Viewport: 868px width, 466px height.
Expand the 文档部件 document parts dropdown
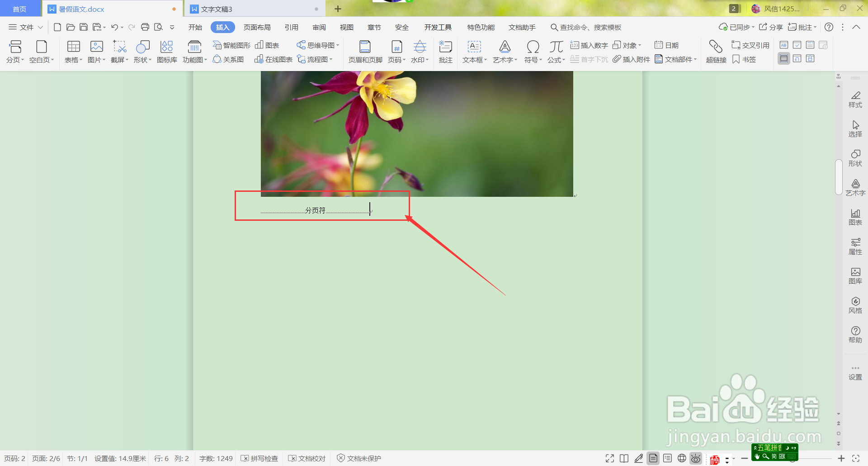point(695,59)
